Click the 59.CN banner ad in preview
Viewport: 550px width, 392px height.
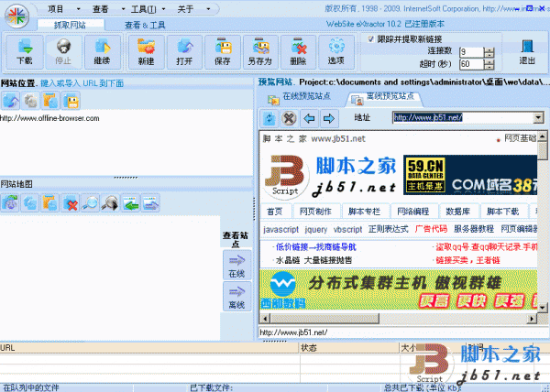(470, 175)
